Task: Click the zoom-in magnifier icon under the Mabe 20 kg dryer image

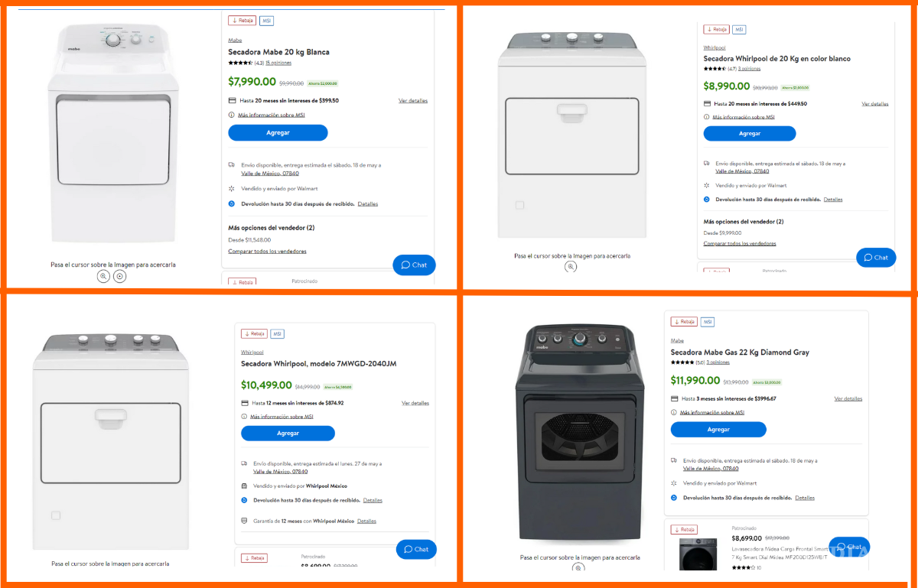Action: tap(103, 276)
